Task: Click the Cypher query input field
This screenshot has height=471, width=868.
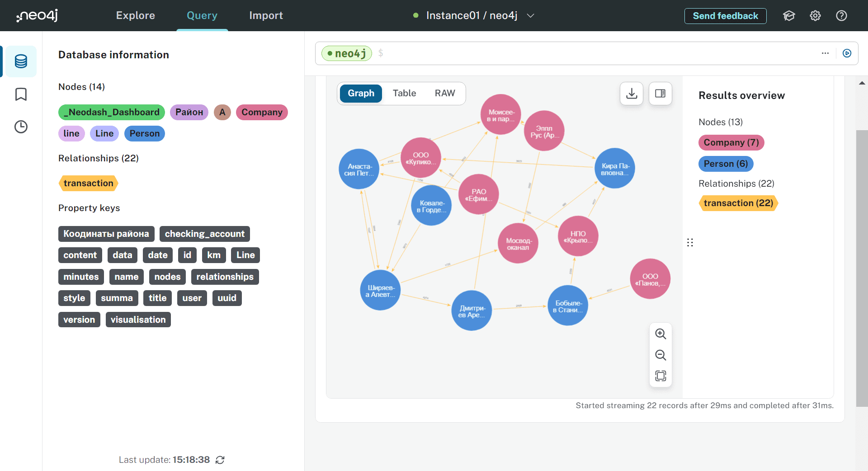Action: (x=588, y=53)
